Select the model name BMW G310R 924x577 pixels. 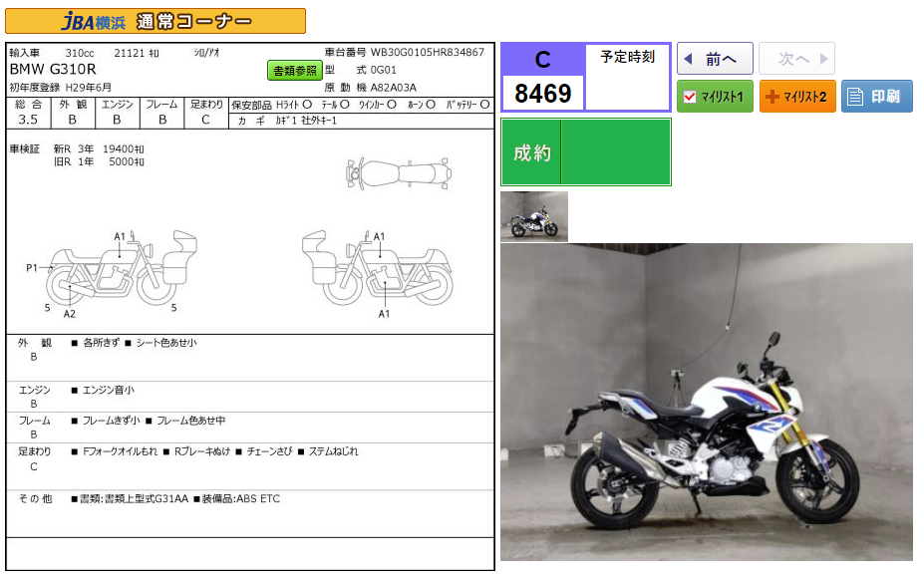(53, 70)
